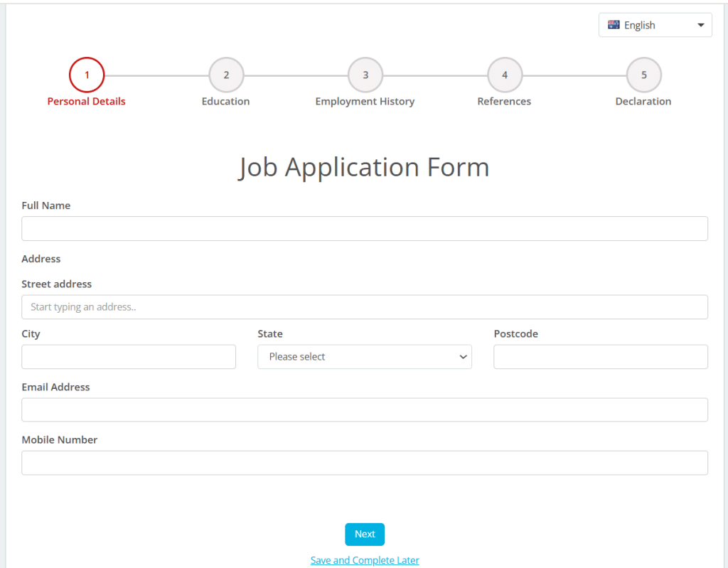The width and height of the screenshot is (728, 568).
Task: Select the Education step label
Action: (x=225, y=101)
